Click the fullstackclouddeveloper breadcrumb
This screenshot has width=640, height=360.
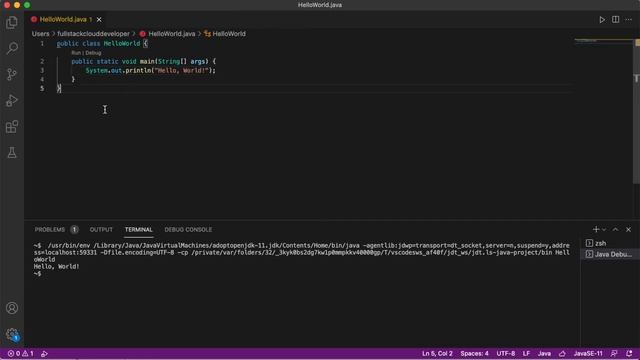[93, 34]
